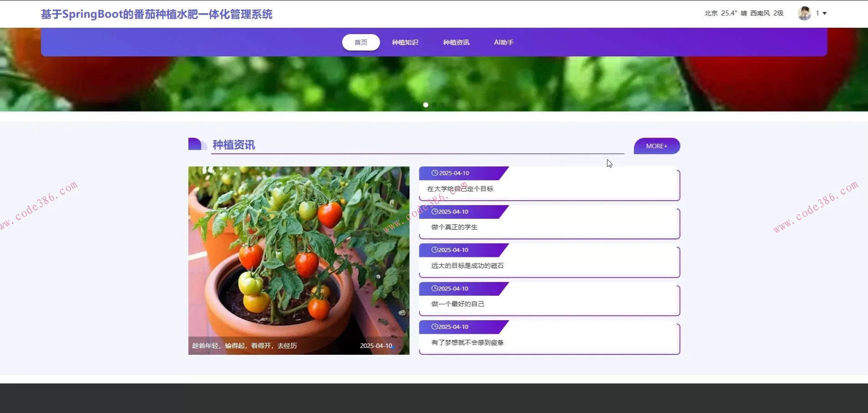Viewport: 868px width, 413px height.
Task: Click the MORE+ button for 种植资讯
Action: tap(657, 146)
